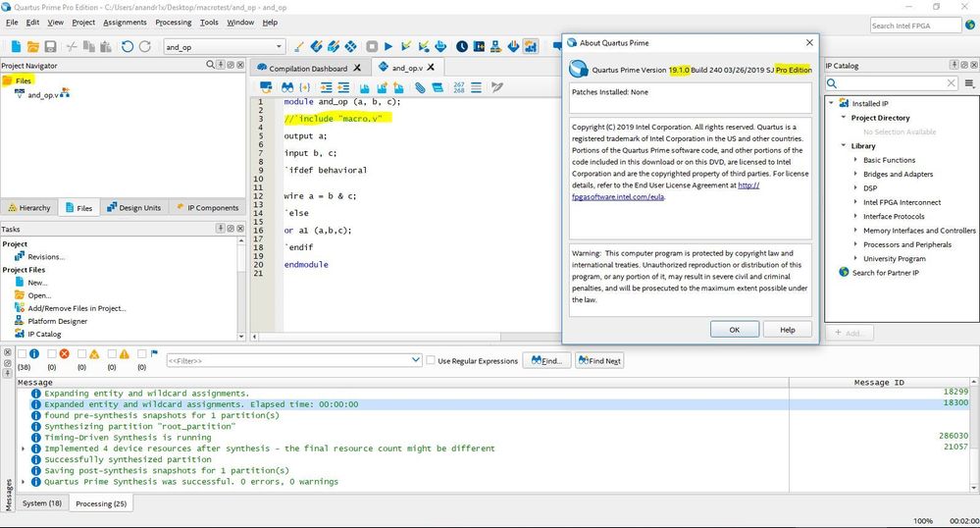The height and width of the screenshot is (528, 980).
Task: Expand the 'Implemented 4 device resources' message
Action: coord(24,449)
